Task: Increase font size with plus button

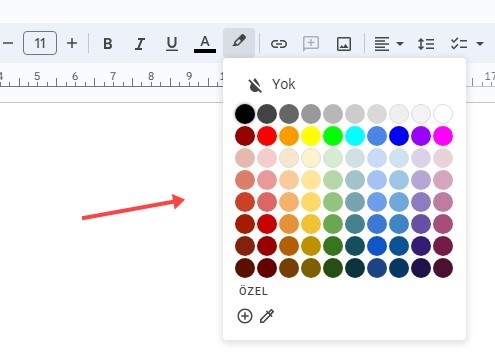Action: (72, 43)
